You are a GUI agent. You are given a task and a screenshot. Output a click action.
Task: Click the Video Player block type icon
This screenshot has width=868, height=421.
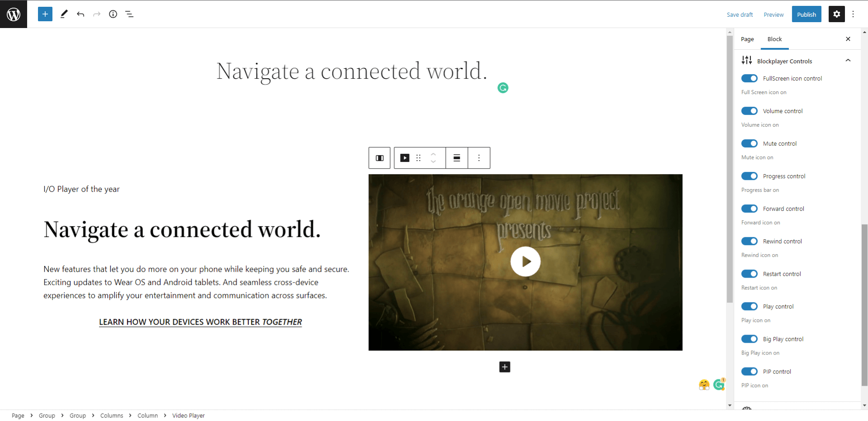(x=405, y=158)
